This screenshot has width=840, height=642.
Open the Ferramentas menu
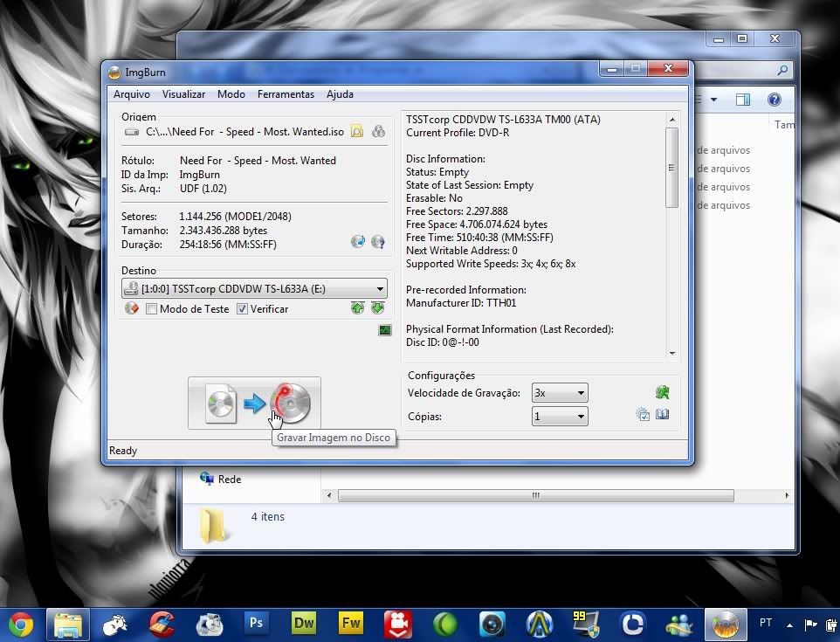click(286, 94)
